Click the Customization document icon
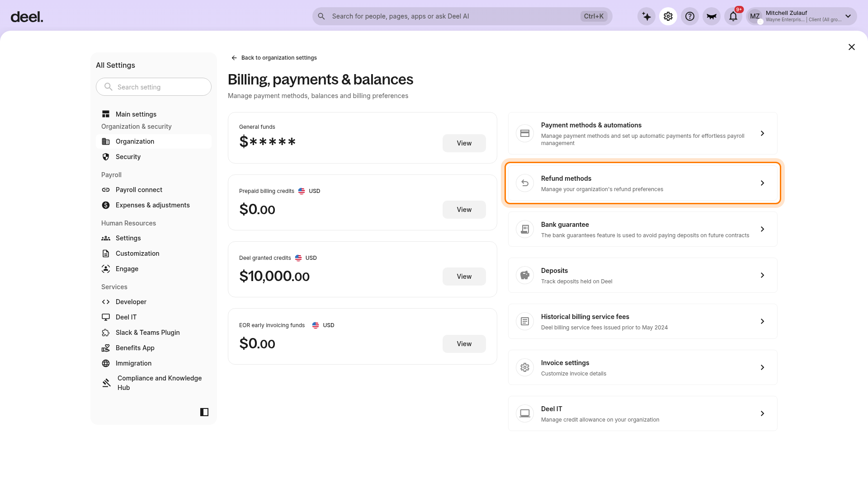 point(106,253)
